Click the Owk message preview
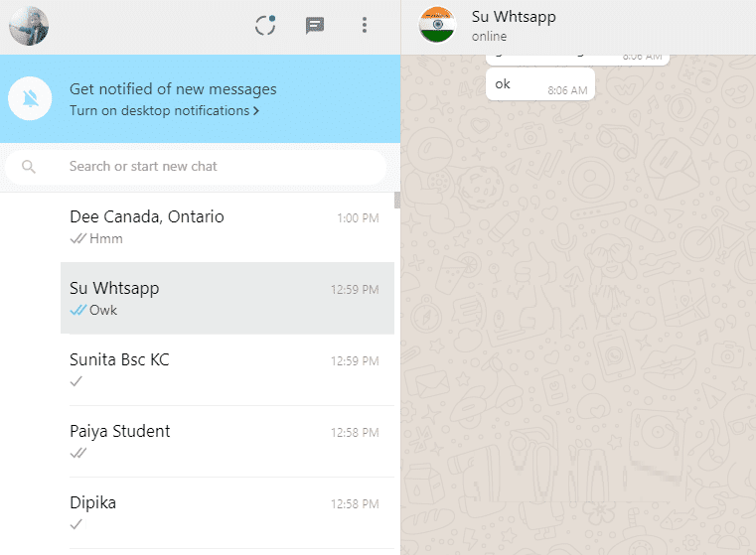Image resolution: width=756 pixels, height=555 pixels. click(103, 310)
